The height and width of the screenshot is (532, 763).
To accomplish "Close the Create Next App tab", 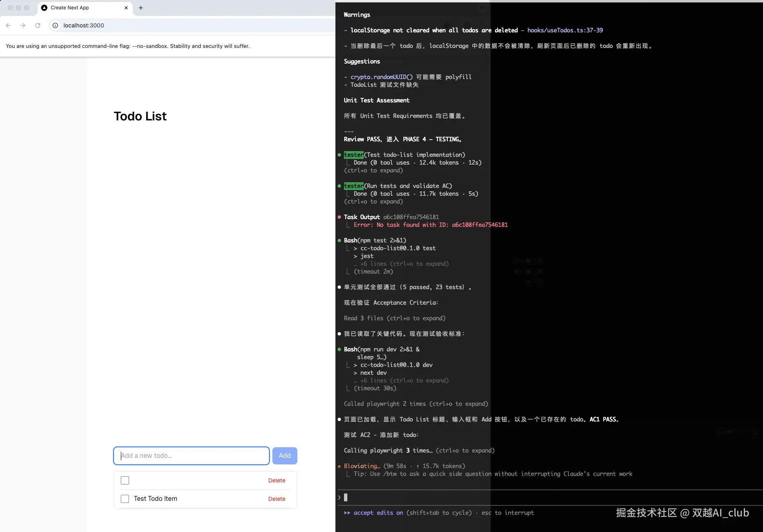I will click(x=126, y=8).
